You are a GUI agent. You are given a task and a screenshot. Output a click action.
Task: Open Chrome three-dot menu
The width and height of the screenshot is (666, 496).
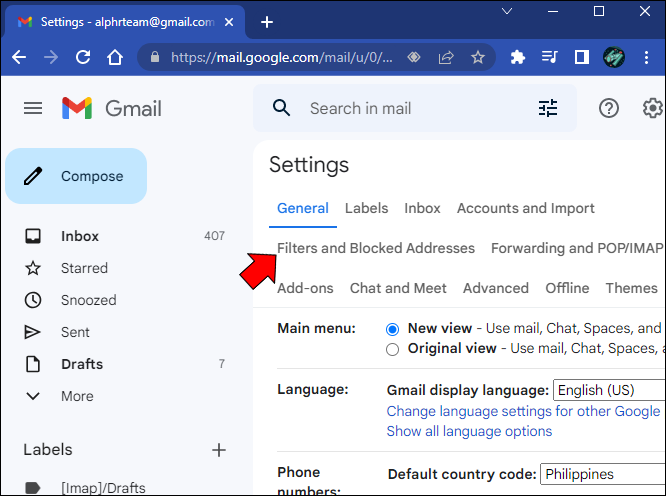point(646,57)
